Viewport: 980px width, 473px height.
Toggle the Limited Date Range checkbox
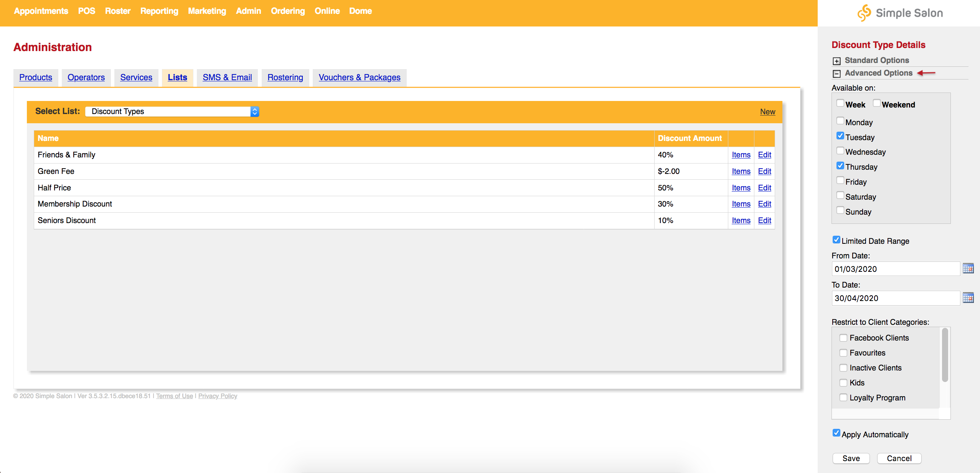pos(836,240)
